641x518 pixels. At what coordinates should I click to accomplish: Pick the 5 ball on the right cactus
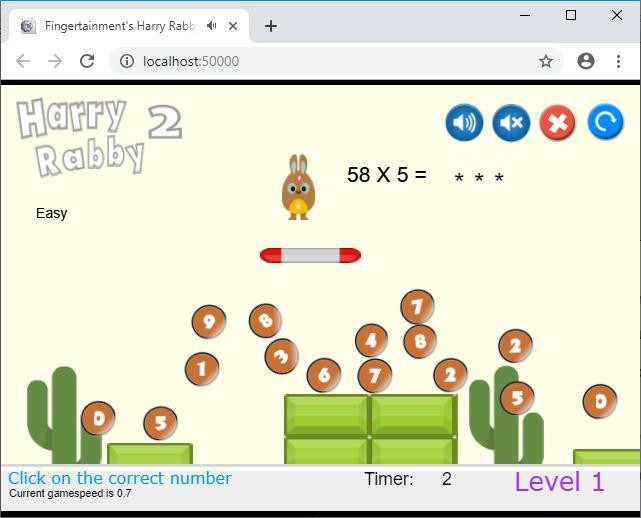(x=517, y=398)
